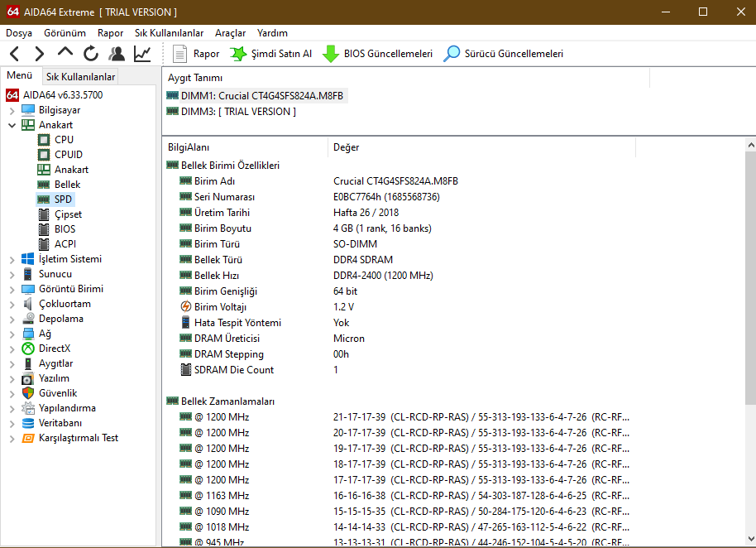Open the Çipset tree item

coord(68,214)
